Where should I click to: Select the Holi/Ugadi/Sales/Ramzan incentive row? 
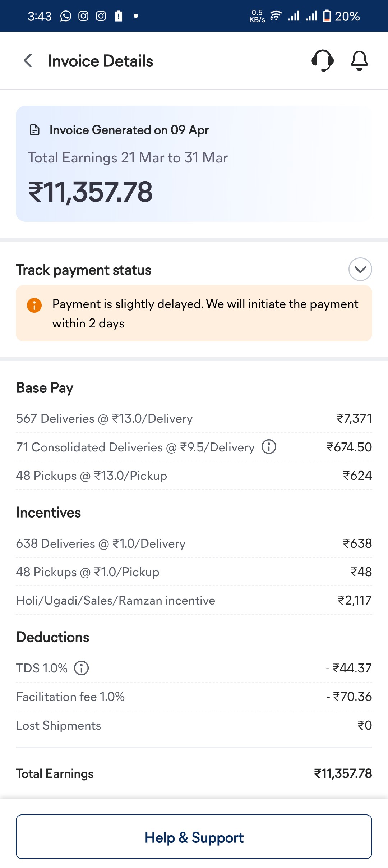(x=194, y=600)
